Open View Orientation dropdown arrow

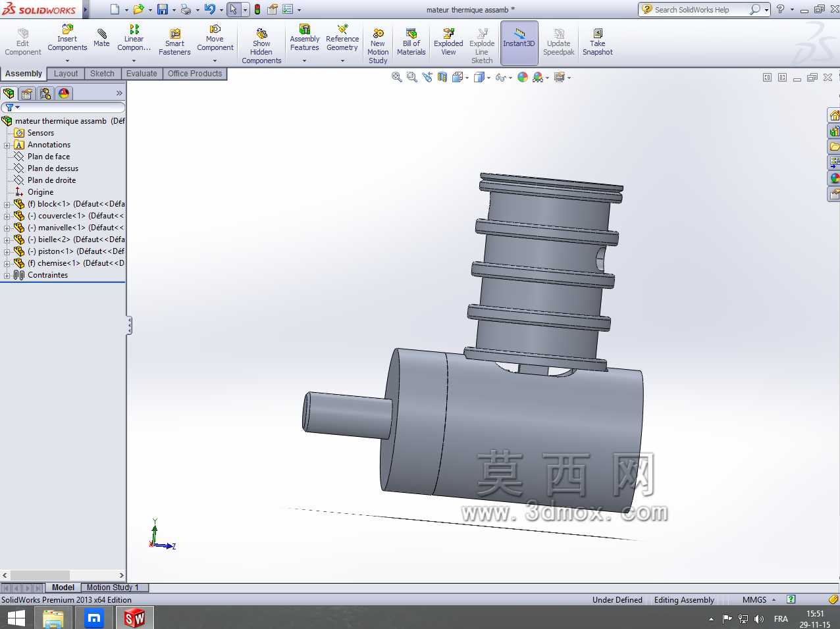467,78
